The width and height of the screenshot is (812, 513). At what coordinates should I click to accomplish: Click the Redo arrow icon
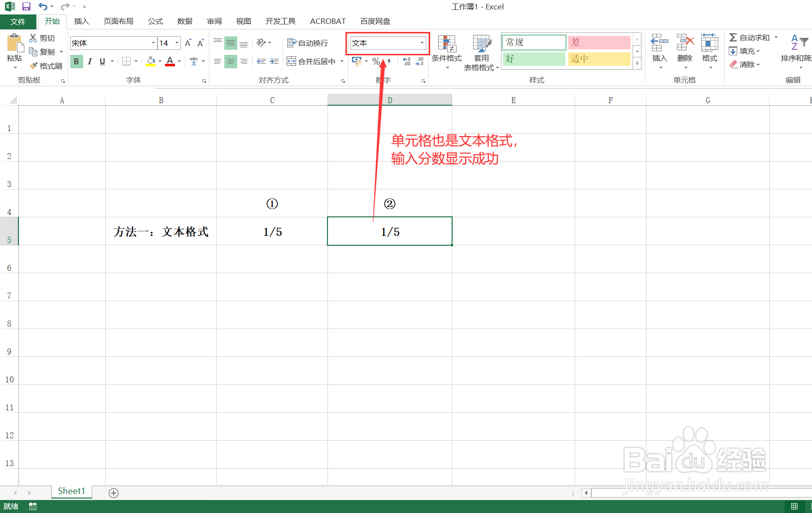pyautogui.click(x=65, y=6)
